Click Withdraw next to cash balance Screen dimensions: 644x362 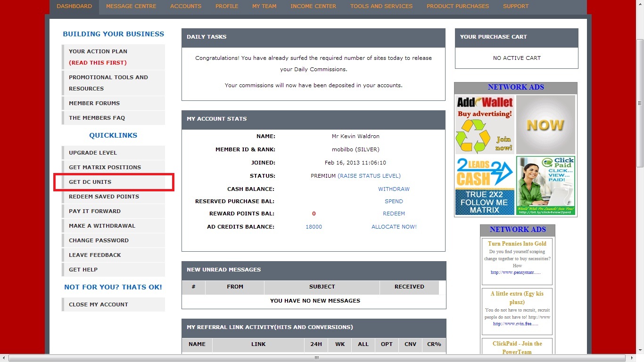click(x=394, y=189)
